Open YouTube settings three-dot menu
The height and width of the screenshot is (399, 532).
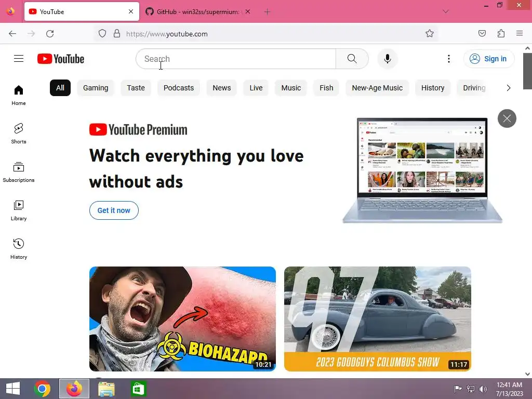(448, 59)
